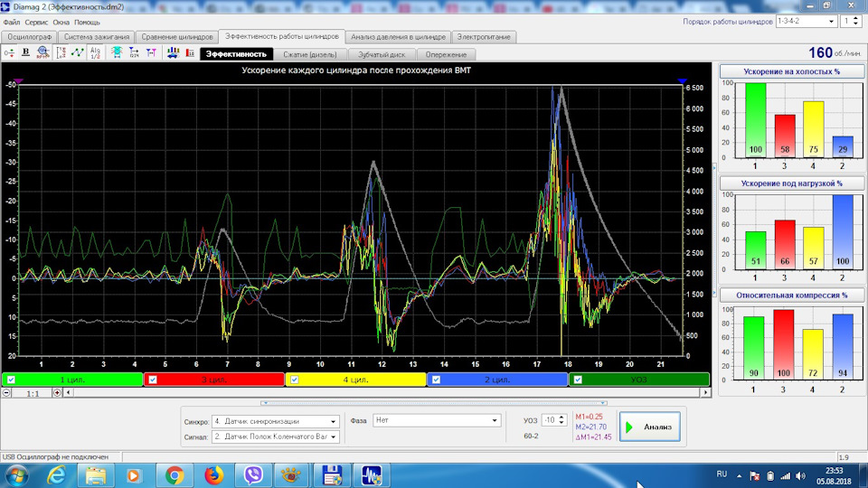
Task: Click the first toolbar icon with red-green arrows
Action: [x=9, y=53]
